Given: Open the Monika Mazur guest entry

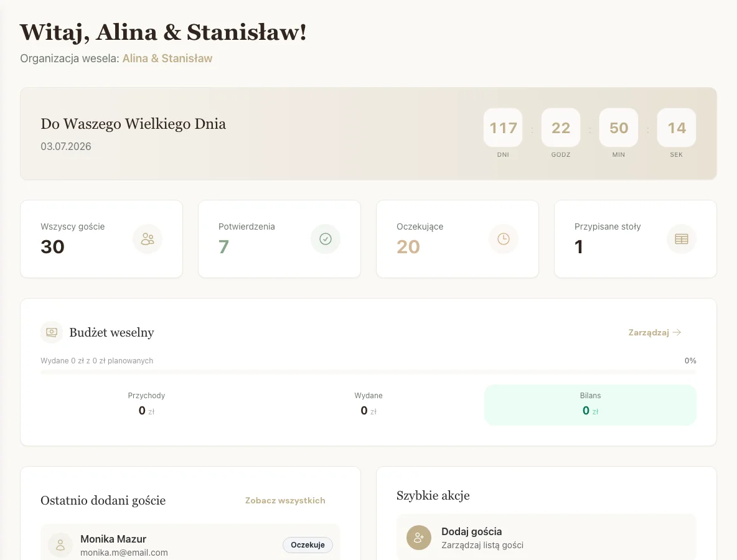Looking at the screenshot, I should pos(113,539).
